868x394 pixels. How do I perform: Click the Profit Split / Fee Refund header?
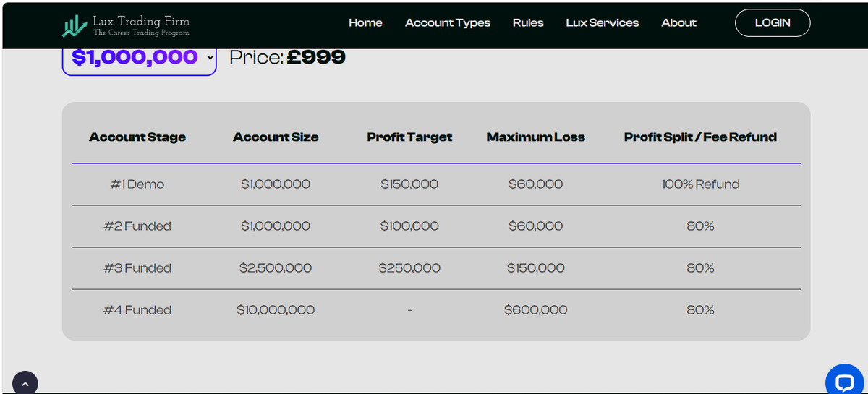click(700, 137)
